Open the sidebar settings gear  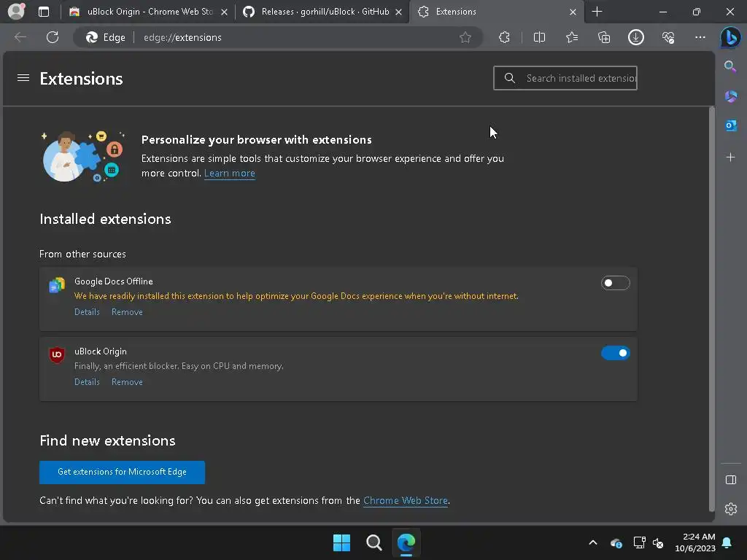(731, 509)
